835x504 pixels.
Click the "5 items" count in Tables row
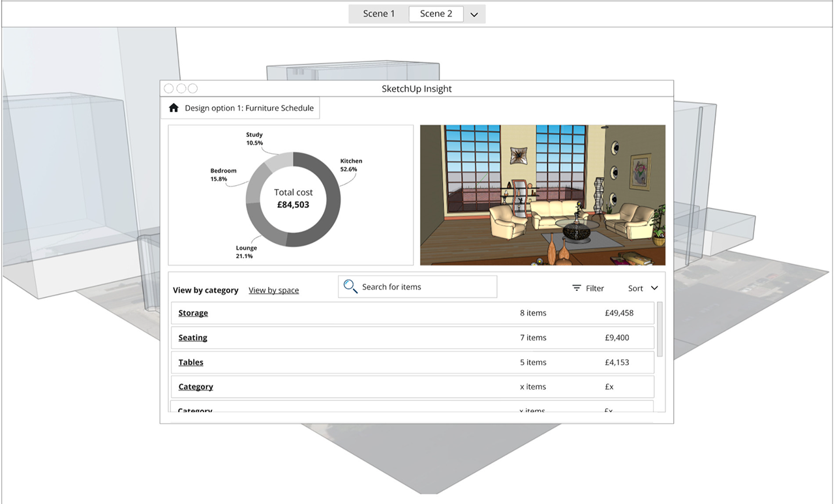(533, 363)
